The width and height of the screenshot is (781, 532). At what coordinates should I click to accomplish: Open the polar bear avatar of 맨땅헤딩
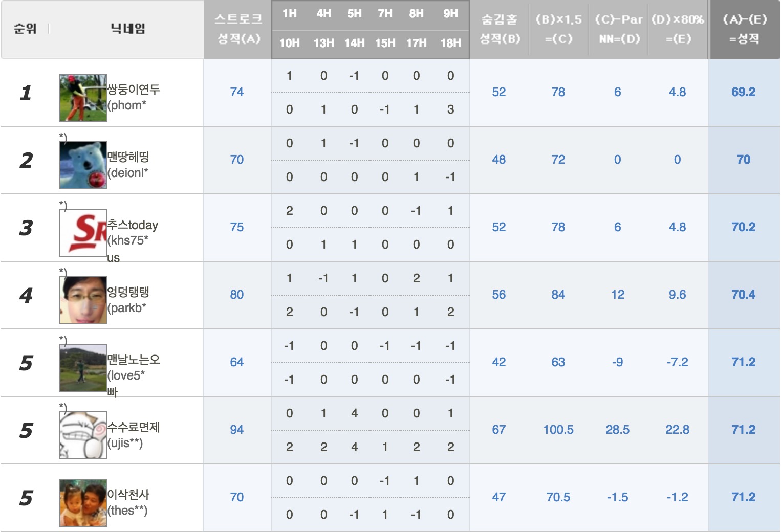pos(83,165)
